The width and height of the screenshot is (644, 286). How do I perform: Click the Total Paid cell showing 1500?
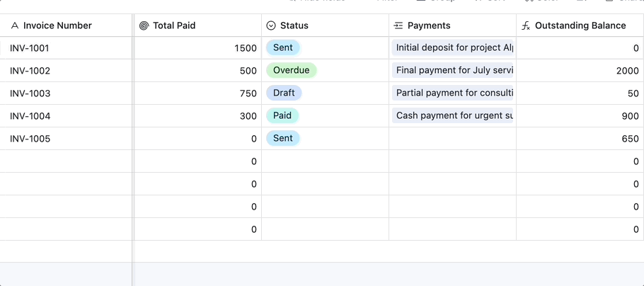tap(197, 48)
